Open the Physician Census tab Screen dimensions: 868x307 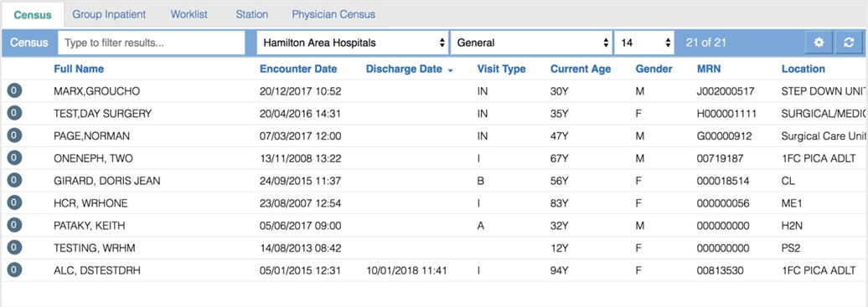(333, 14)
